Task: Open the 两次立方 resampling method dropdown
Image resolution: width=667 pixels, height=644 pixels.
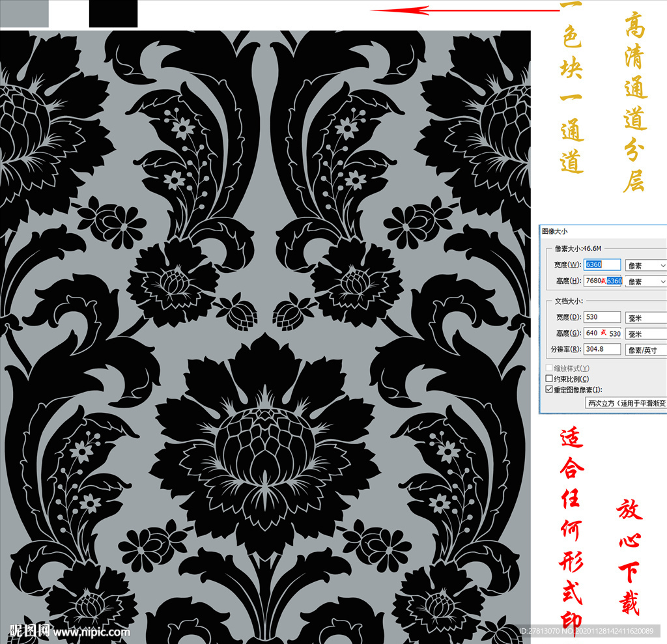Action: point(627,403)
